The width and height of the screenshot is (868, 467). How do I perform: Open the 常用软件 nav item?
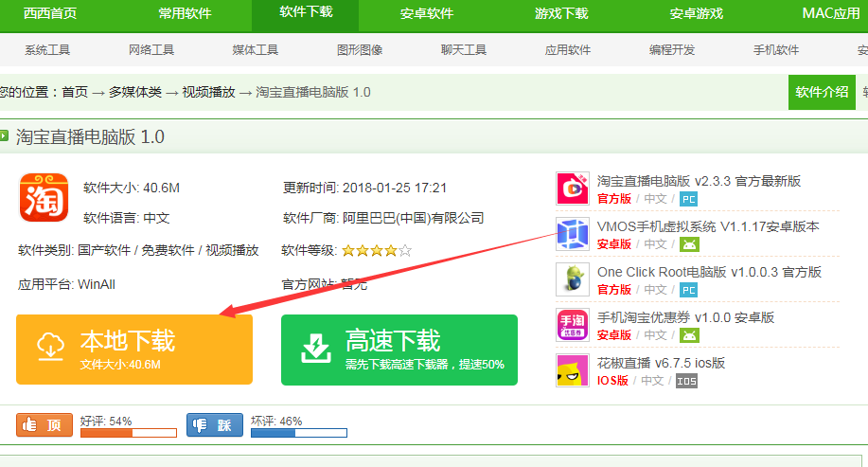185,13
